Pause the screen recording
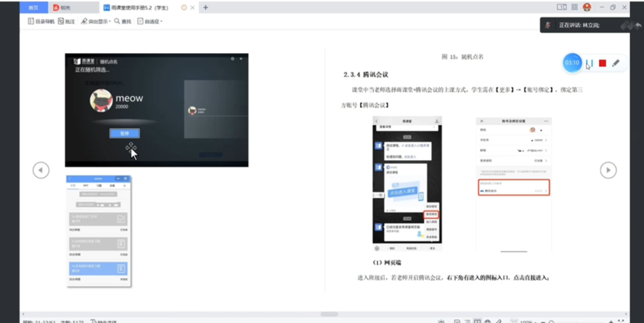 (589, 63)
